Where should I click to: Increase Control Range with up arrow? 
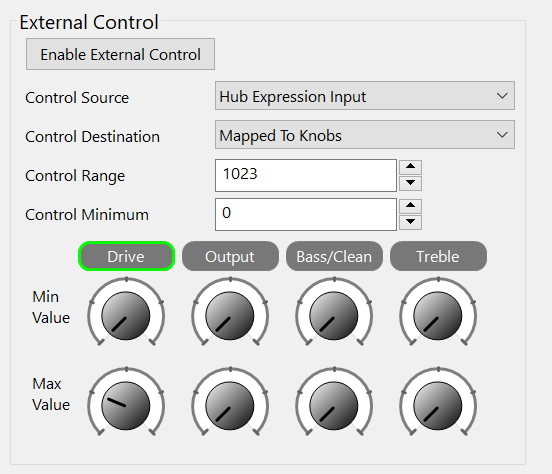410,167
